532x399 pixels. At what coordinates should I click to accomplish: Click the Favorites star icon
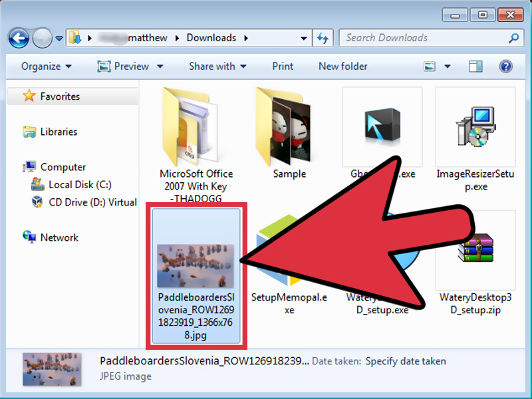click(29, 96)
